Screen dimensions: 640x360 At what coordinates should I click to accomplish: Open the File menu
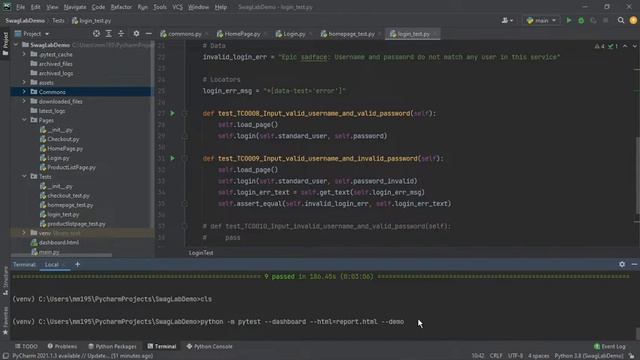pos(20,7)
